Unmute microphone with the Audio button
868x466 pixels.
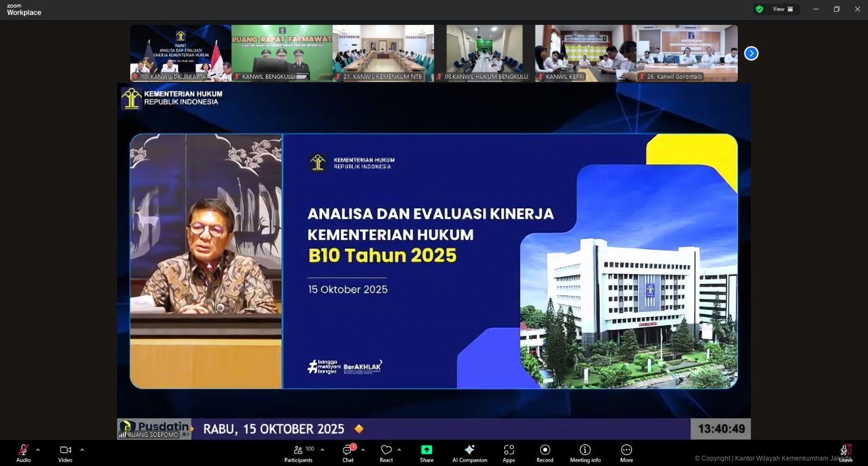tap(23, 453)
